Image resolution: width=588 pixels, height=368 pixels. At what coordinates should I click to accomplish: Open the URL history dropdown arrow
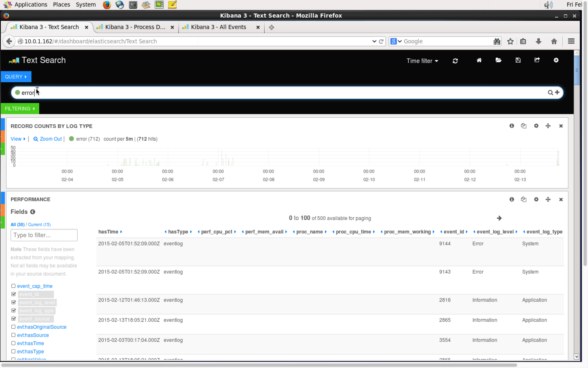[374, 41]
